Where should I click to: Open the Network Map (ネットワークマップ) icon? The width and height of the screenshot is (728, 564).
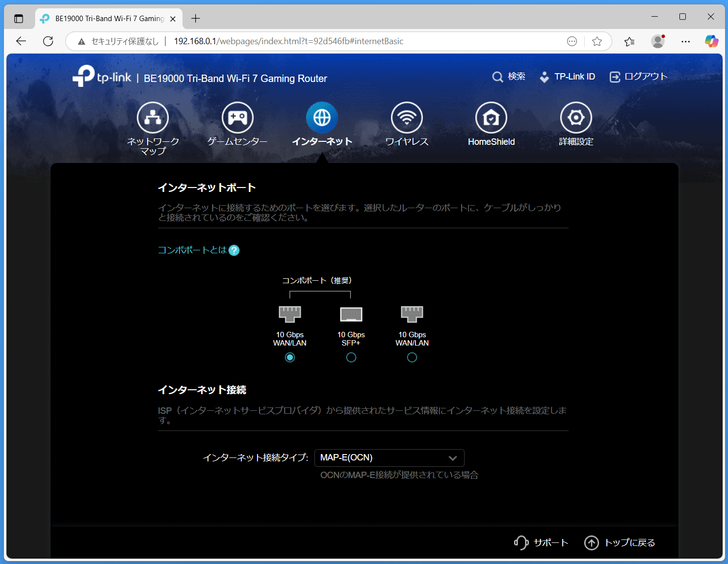(x=153, y=117)
